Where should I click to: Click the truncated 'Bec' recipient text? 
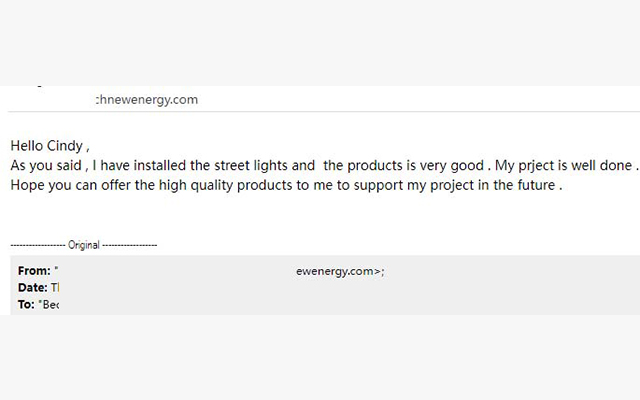coord(50,304)
